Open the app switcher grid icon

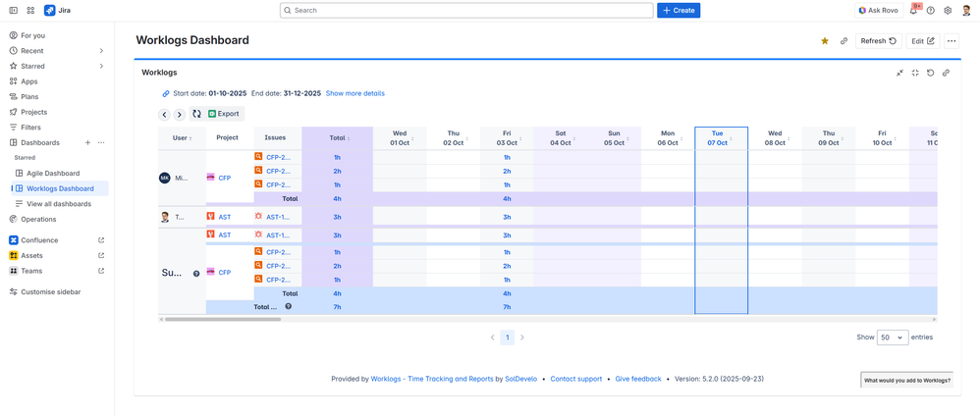[x=30, y=11]
